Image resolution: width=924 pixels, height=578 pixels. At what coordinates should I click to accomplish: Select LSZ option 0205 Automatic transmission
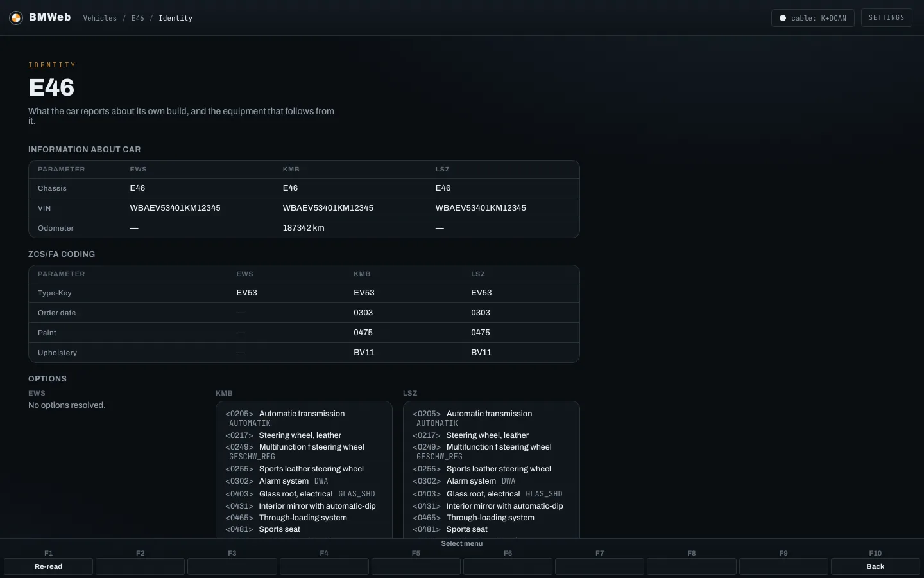pos(492,418)
